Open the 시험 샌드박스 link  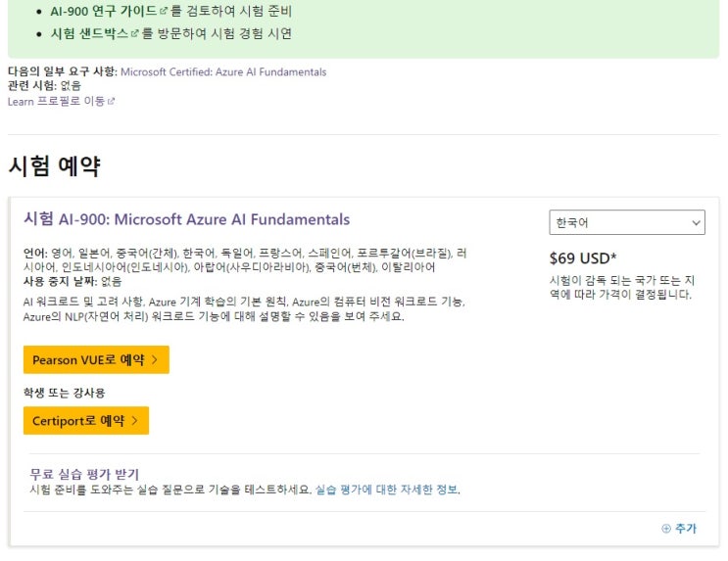coord(89,33)
